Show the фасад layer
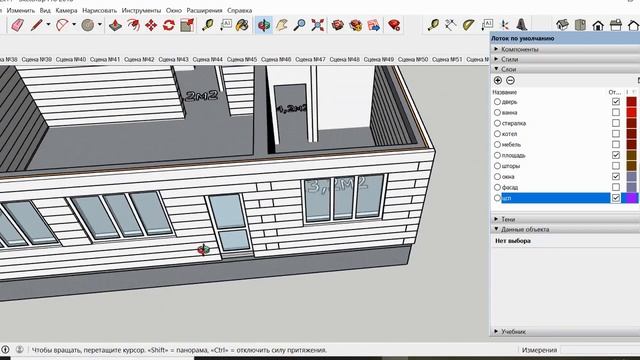Screen dimensions: 640x360 pyautogui.click(x=616, y=187)
